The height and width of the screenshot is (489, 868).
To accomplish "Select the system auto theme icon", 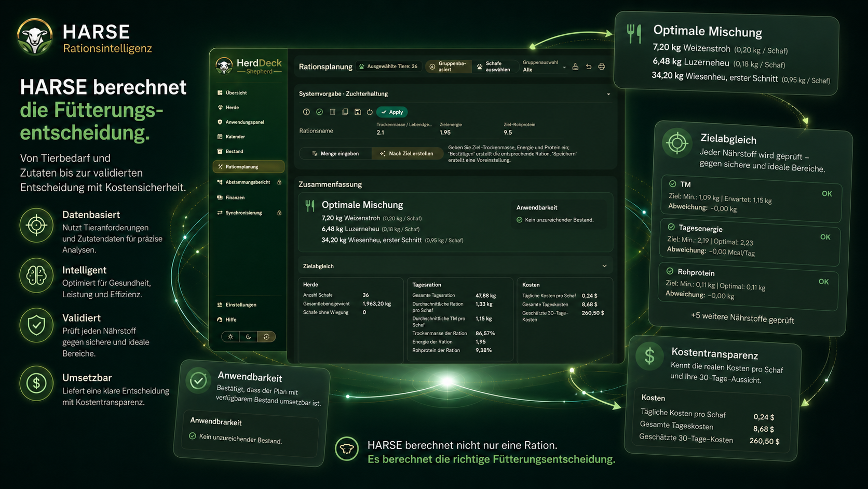I will 266,337.
